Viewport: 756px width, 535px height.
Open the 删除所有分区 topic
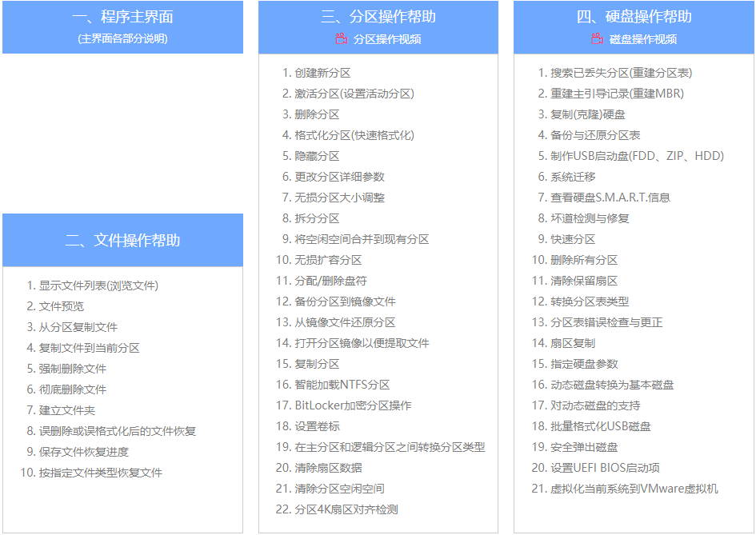tap(584, 260)
